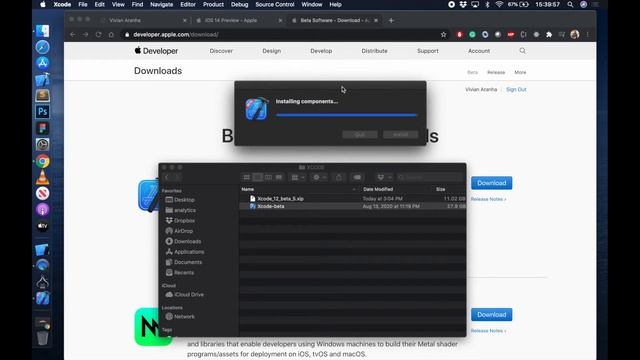Open upper Release Notes link
The width and height of the screenshot is (640, 360).
[488, 199]
